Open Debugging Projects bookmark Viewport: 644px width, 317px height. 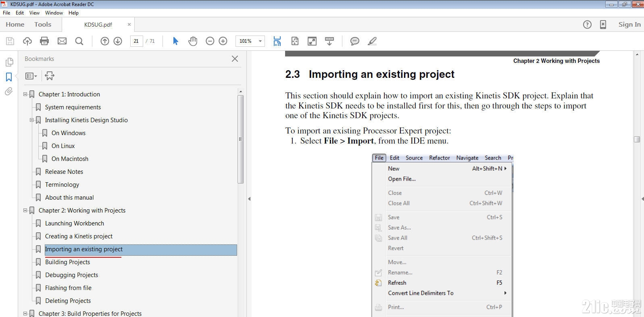coord(71,275)
